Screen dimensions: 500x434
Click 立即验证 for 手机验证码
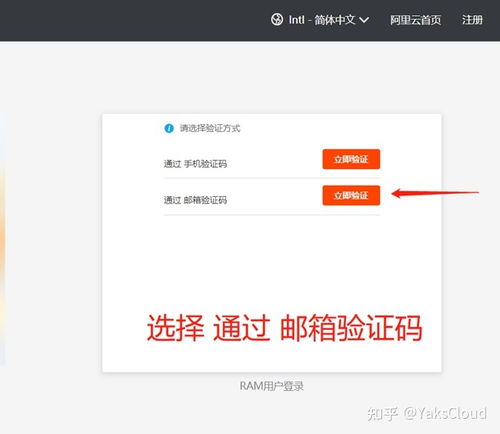[x=351, y=159]
